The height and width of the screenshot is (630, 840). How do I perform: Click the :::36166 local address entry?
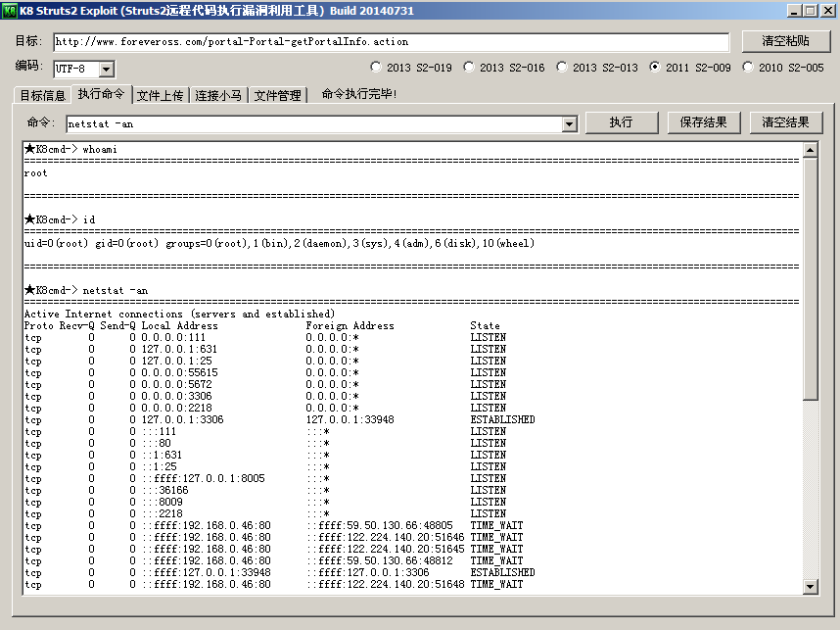coord(165,491)
